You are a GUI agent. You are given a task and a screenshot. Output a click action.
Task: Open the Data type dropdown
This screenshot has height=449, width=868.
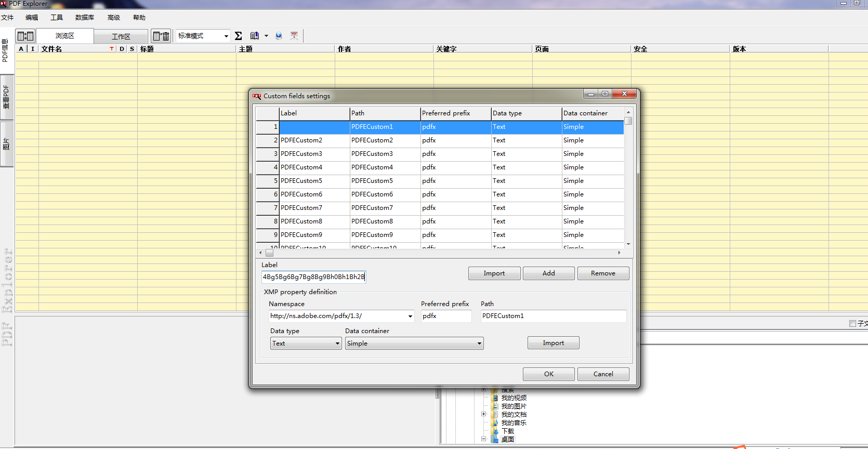(x=337, y=344)
